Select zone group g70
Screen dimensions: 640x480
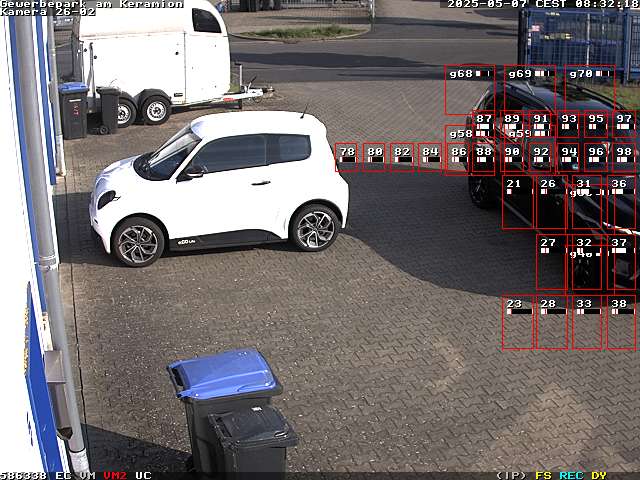[590, 90]
